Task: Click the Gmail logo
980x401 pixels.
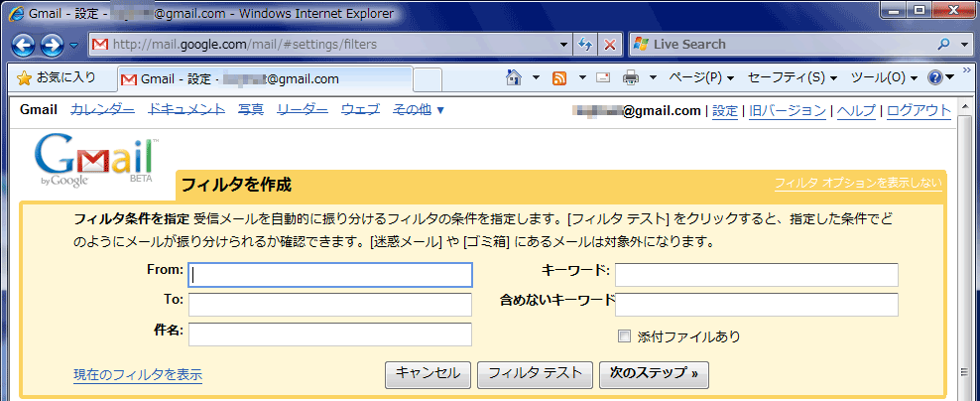Action: [97, 159]
